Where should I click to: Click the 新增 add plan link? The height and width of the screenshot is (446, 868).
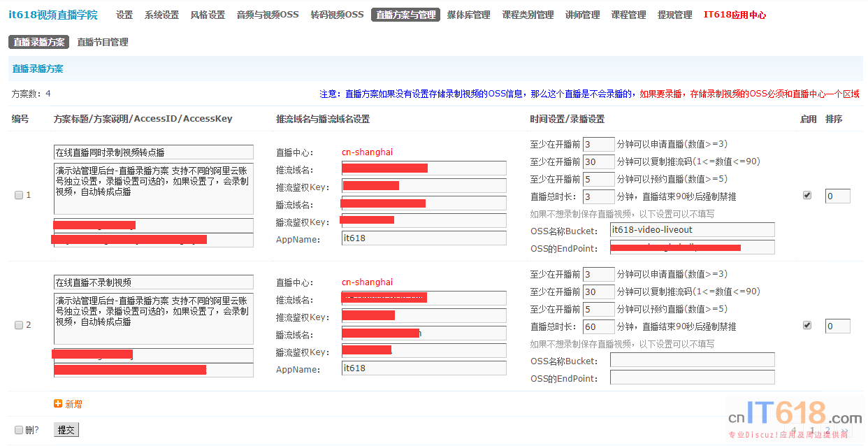click(x=73, y=404)
